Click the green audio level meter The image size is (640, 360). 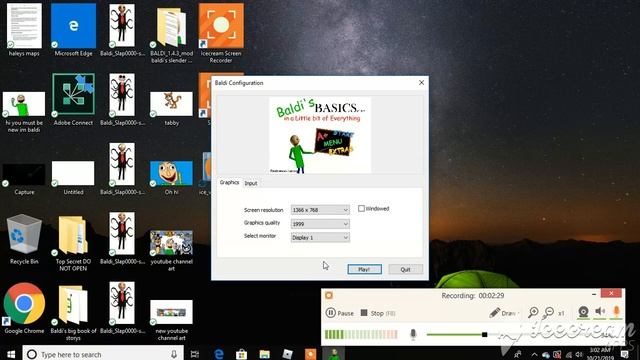(361, 334)
